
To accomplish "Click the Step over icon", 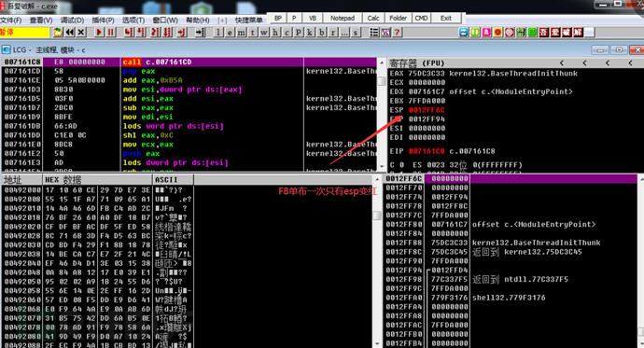I will [140, 32].
